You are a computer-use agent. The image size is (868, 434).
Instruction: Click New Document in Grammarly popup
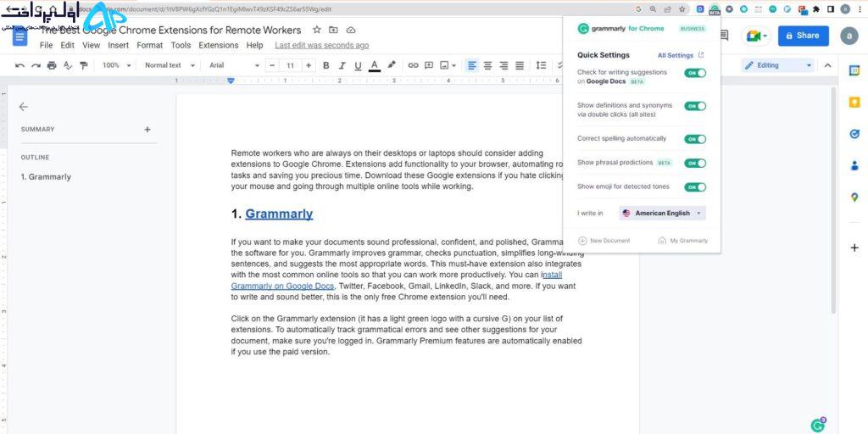coord(604,241)
